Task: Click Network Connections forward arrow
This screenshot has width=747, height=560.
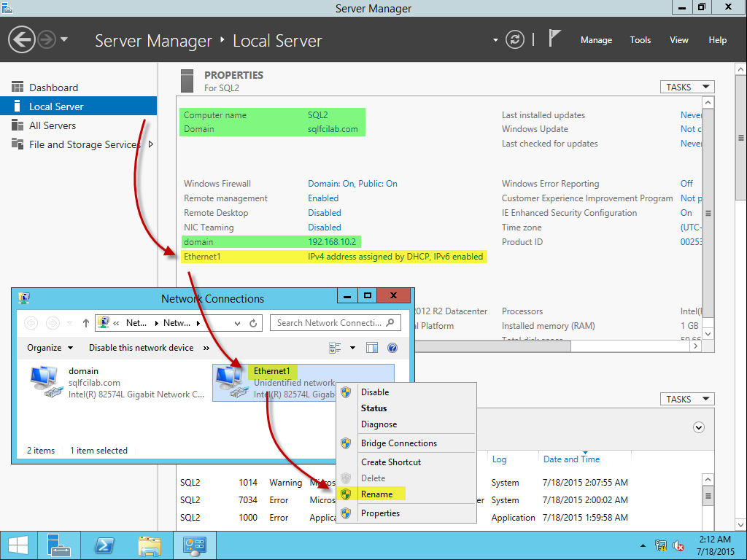Action: coord(53,323)
